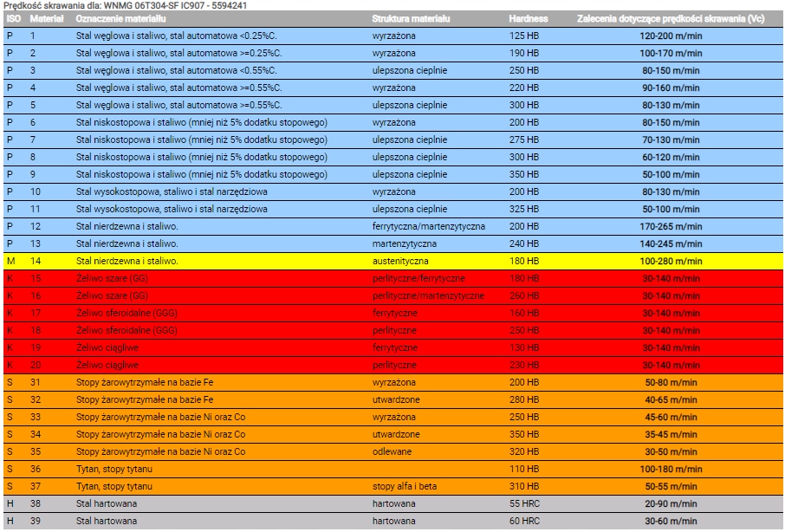Click the 35-45 m/min speed value
This screenshot has height=532, width=785.
click(x=671, y=434)
